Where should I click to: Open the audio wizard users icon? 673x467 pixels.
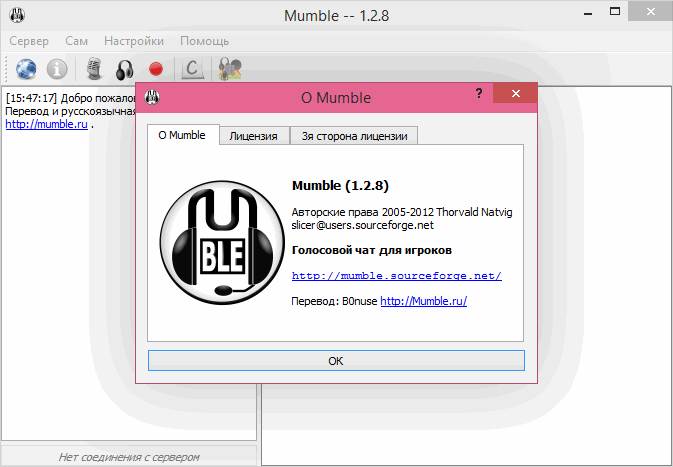pyautogui.click(x=230, y=69)
